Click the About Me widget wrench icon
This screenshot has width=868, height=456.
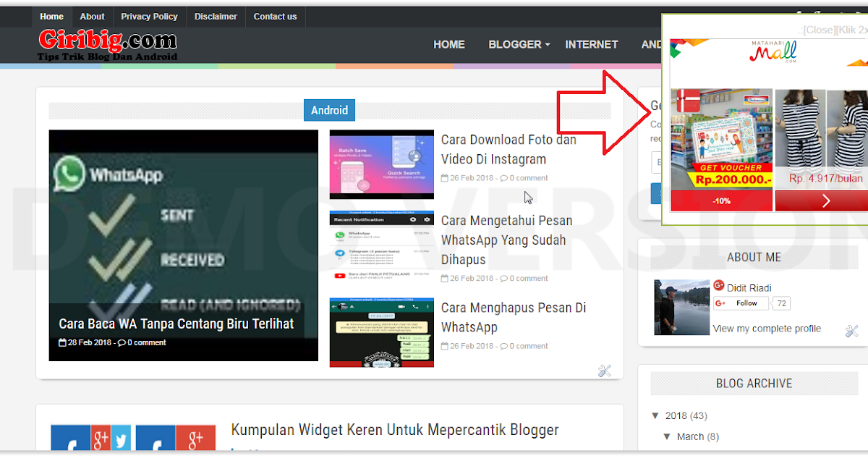[851, 332]
